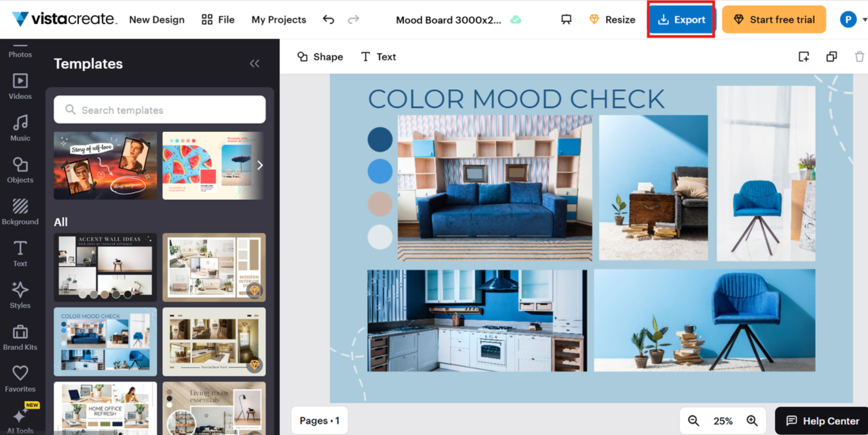Choose the Color Mood Check template
The image size is (868, 435).
105,342
